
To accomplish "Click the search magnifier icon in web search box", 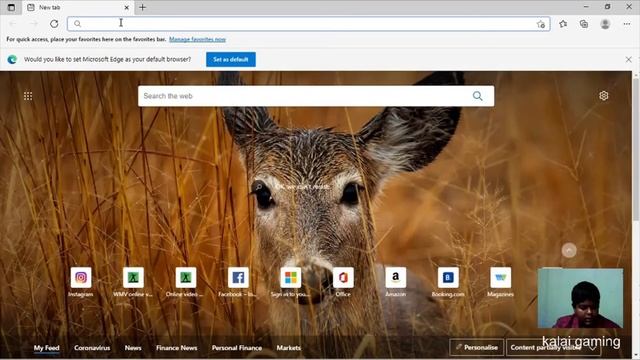I will [478, 96].
